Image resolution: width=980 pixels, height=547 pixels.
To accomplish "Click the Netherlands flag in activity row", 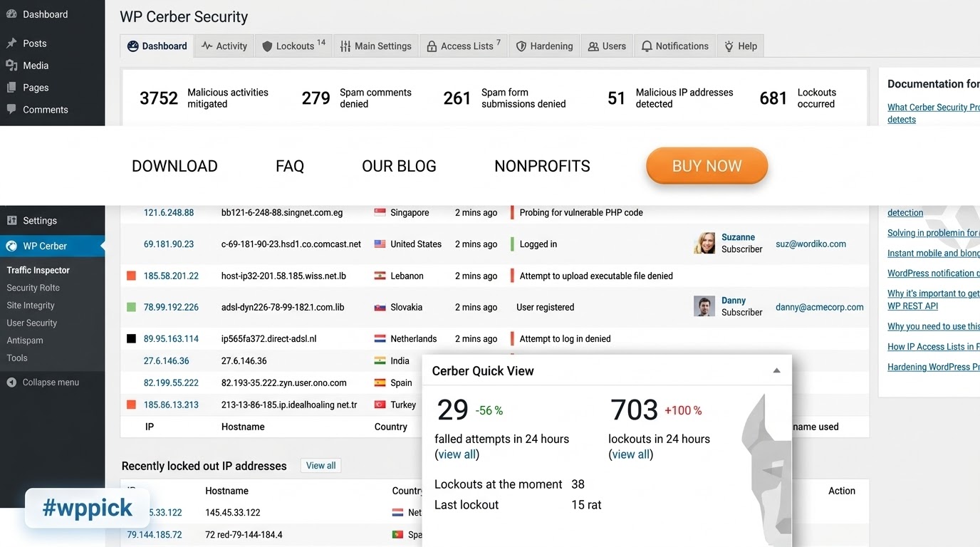I will click(380, 339).
